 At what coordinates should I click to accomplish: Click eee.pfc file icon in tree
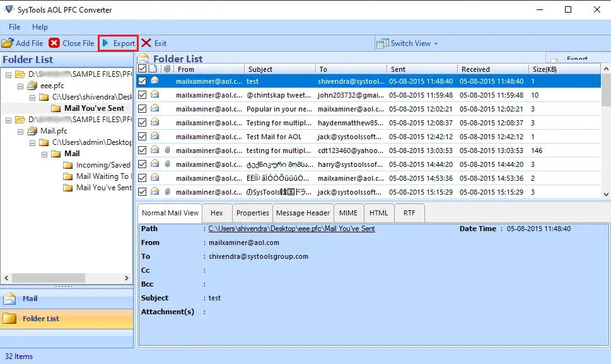point(32,86)
